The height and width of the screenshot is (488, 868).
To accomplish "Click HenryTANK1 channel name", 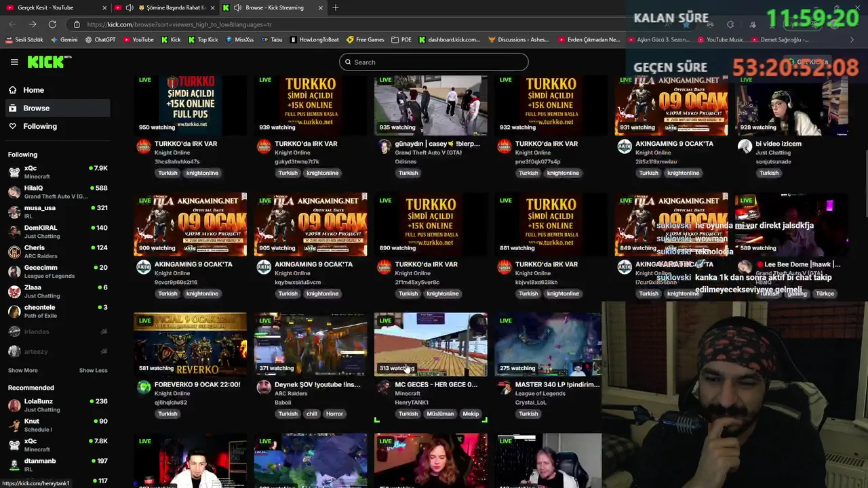I will point(412,403).
